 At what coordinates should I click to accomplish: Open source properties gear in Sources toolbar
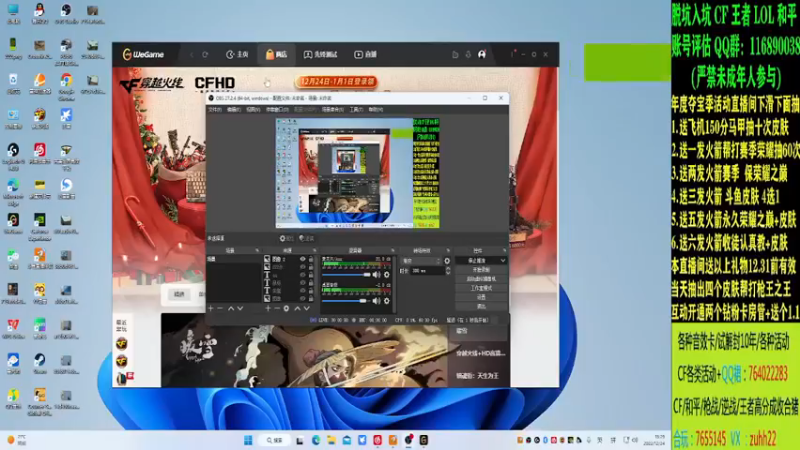286,308
